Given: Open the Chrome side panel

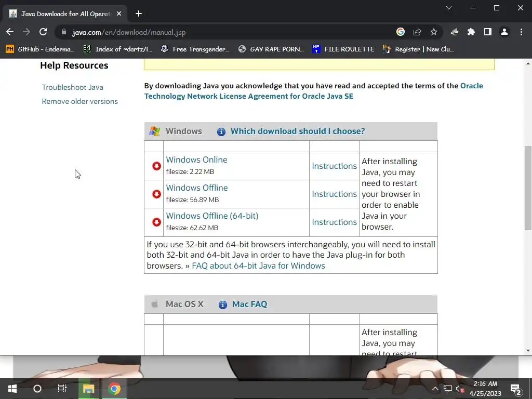Looking at the screenshot, I should point(487,32).
